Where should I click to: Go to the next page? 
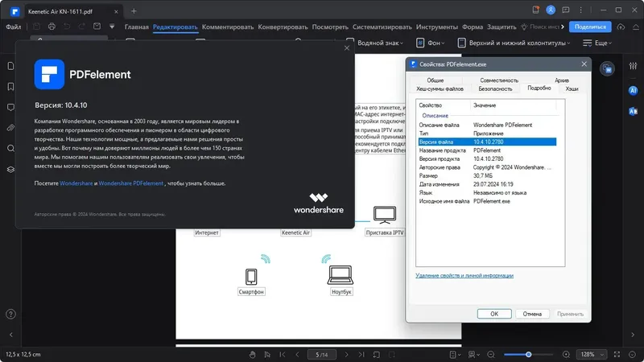tap(346, 354)
